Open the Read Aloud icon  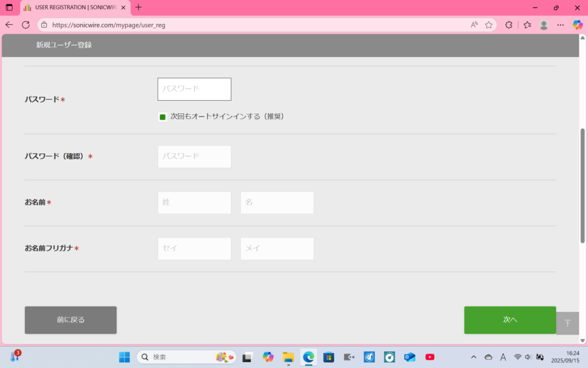(474, 25)
